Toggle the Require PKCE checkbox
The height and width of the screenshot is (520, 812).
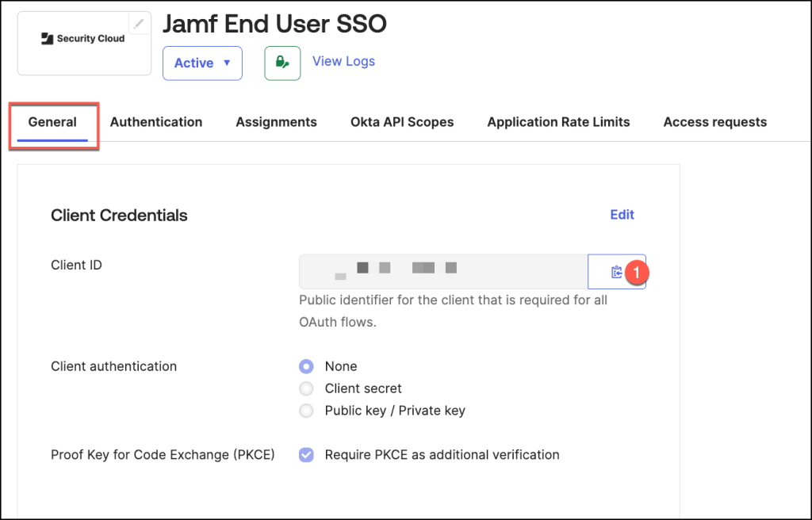(x=306, y=455)
